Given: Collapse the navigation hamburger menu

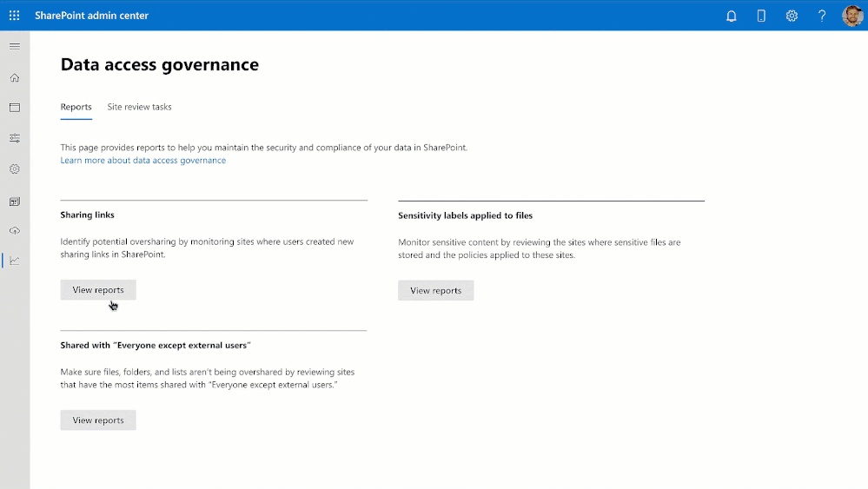Looking at the screenshot, I should tap(15, 46).
